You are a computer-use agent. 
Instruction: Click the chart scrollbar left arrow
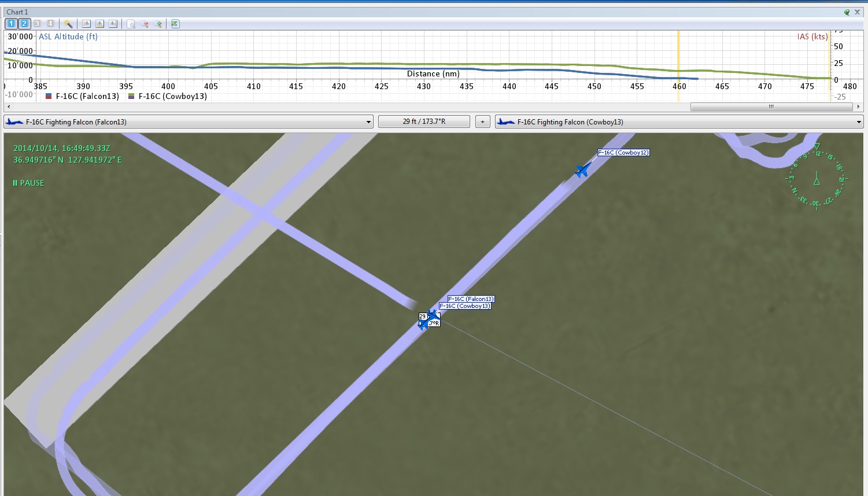(8, 106)
